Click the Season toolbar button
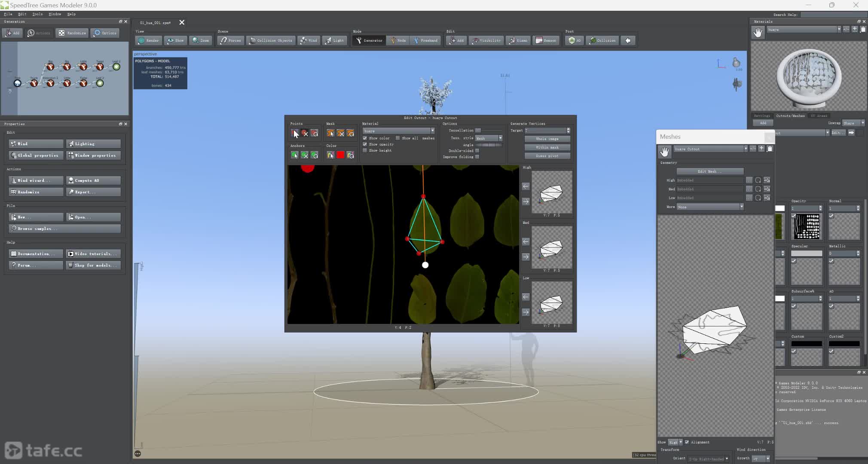Screen dimensions: 868x464 tap(546, 40)
